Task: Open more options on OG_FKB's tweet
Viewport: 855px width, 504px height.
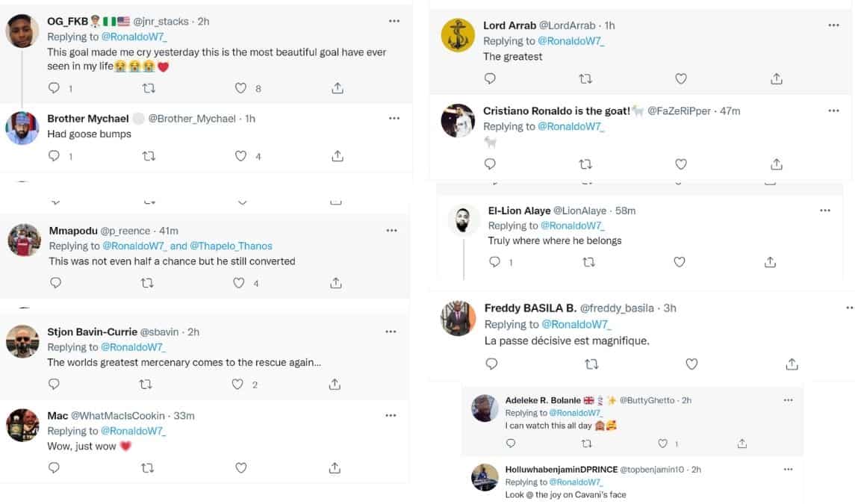Action: coord(394,22)
